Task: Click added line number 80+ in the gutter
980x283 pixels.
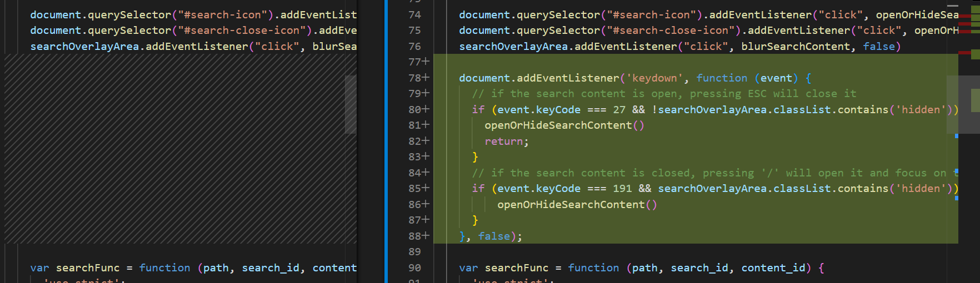Action: pos(419,110)
